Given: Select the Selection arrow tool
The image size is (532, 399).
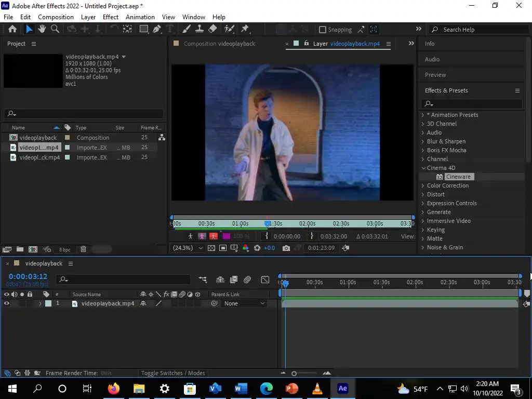Looking at the screenshot, I should (29, 29).
